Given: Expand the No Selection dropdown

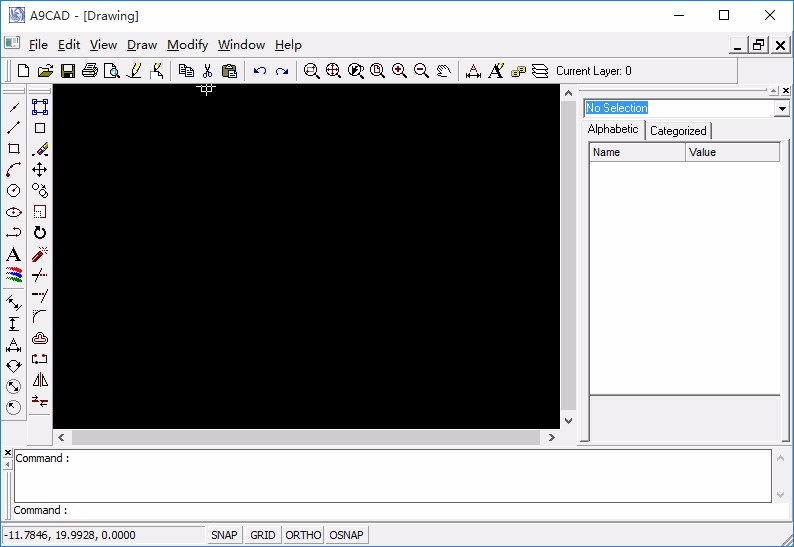Looking at the screenshot, I should 782,108.
